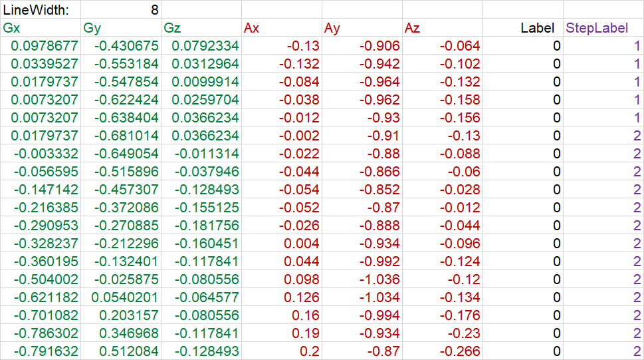Click the purple StepLabel header cell
The width and height of the screenshot is (644, 360).
(x=603, y=28)
